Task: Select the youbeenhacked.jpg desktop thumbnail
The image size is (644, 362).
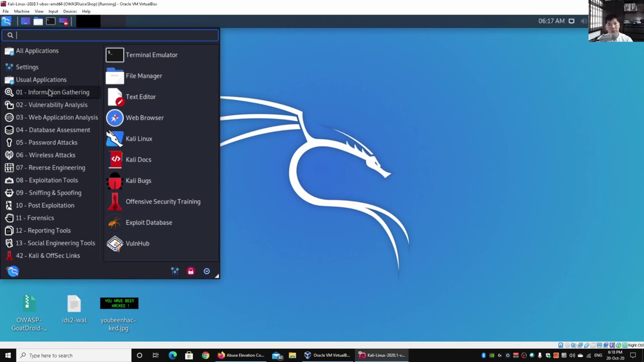Action: tap(118, 314)
